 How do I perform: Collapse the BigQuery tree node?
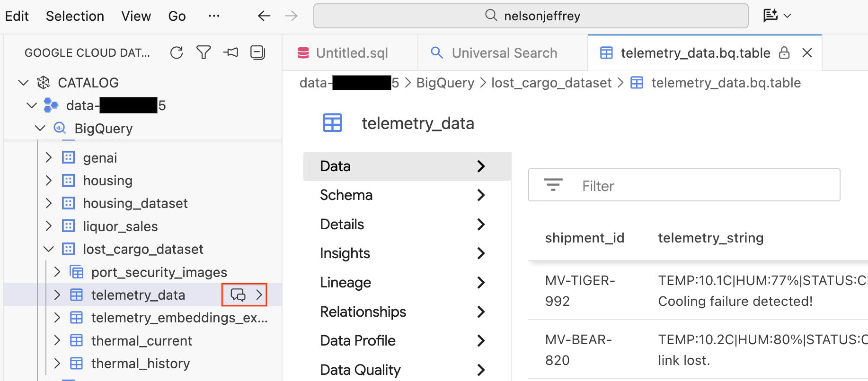(x=40, y=128)
